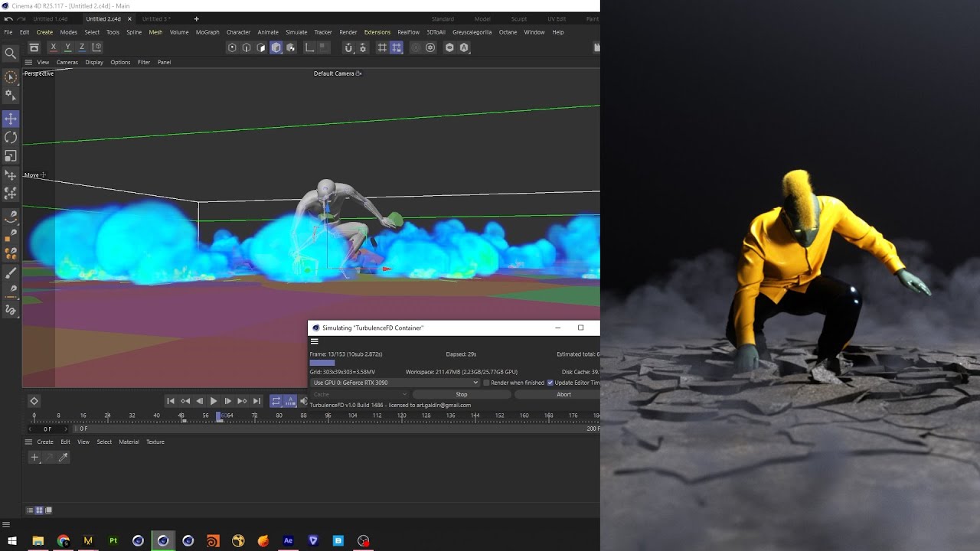Select the material eyedropper tool
Viewport: 980px width, 551px height.
tap(63, 457)
